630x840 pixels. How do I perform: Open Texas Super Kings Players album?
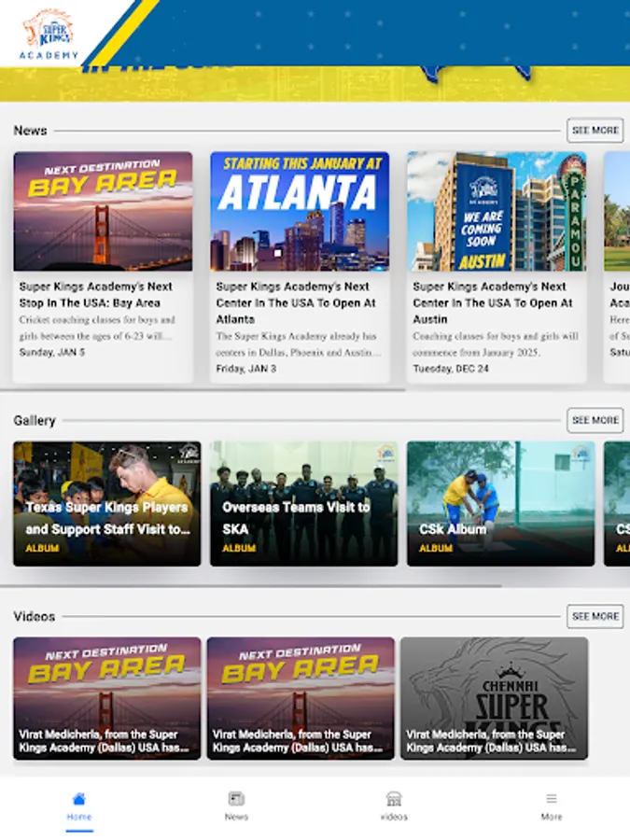pos(107,504)
